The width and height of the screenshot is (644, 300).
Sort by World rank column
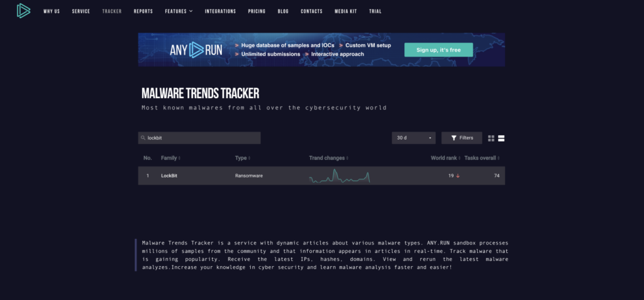(445, 158)
